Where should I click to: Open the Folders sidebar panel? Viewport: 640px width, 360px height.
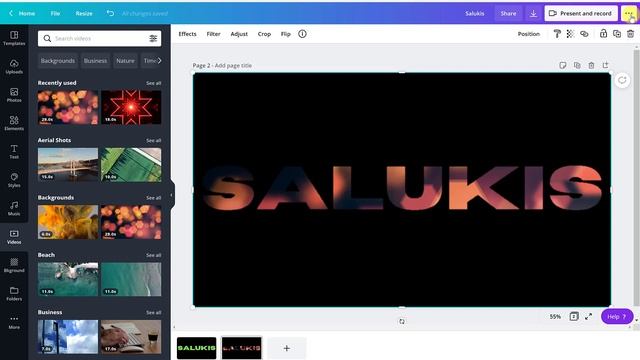[14, 293]
